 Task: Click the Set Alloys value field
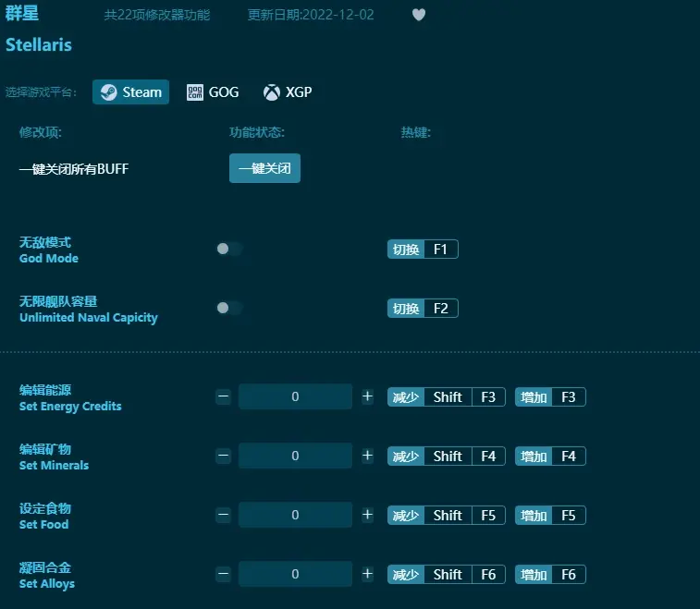pyautogui.click(x=295, y=574)
